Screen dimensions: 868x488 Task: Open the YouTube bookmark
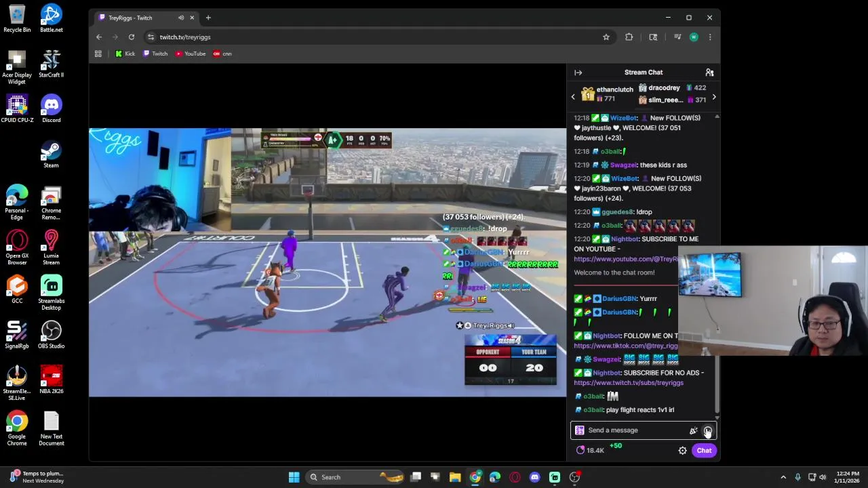(x=191, y=54)
